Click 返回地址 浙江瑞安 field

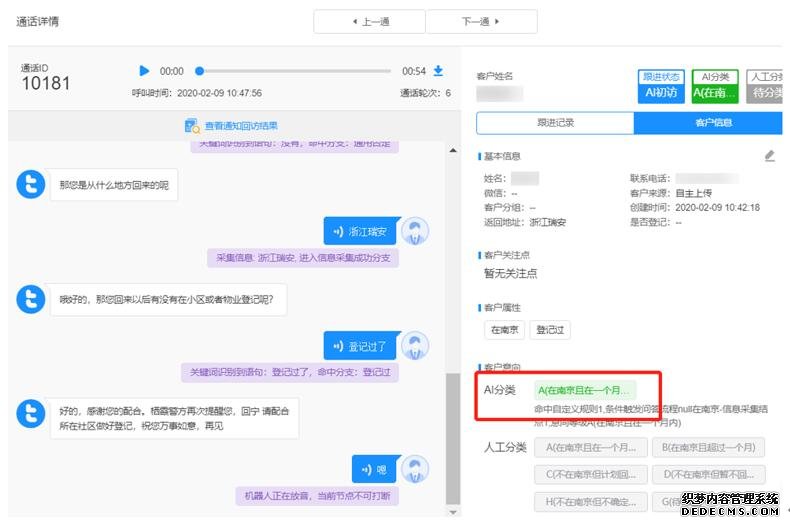pos(525,222)
